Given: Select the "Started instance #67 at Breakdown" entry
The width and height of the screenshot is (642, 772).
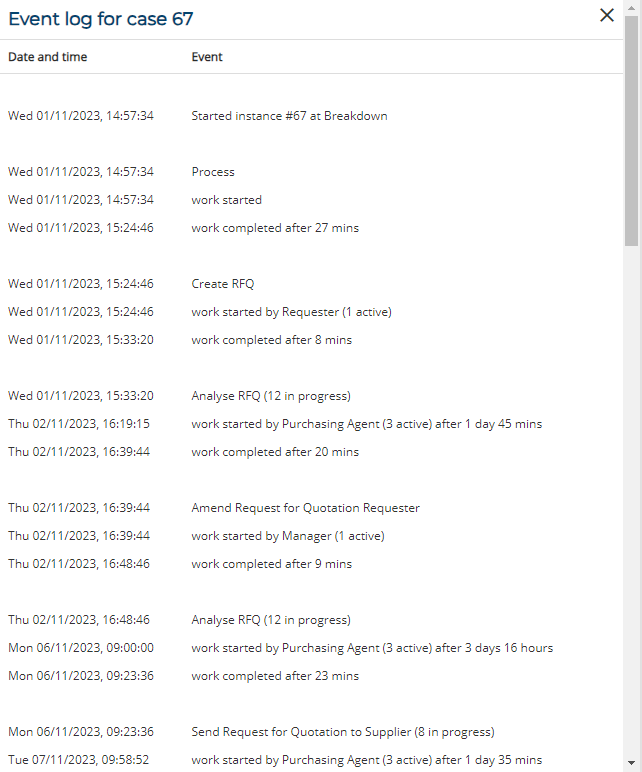Looking at the screenshot, I should pyautogui.click(x=289, y=116).
